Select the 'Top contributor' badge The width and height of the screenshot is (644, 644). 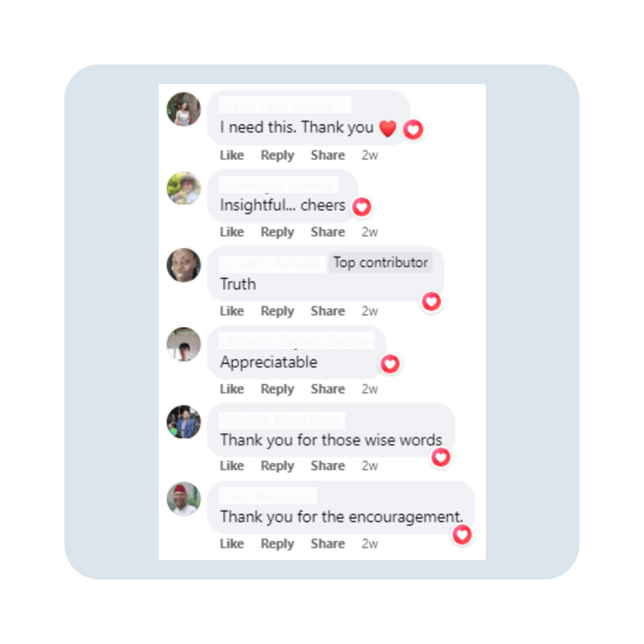pyautogui.click(x=381, y=262)
